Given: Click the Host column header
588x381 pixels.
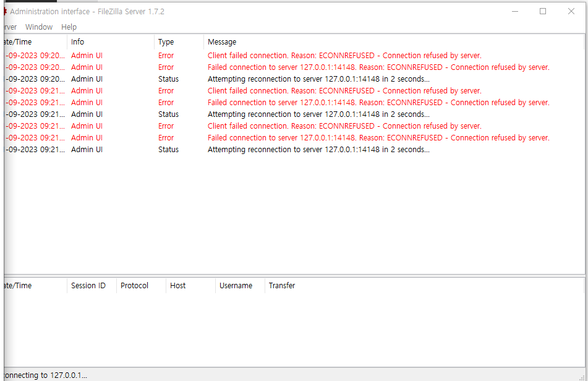Looking at the screenshot, I should pyautogui.click(x=190, y=285).
